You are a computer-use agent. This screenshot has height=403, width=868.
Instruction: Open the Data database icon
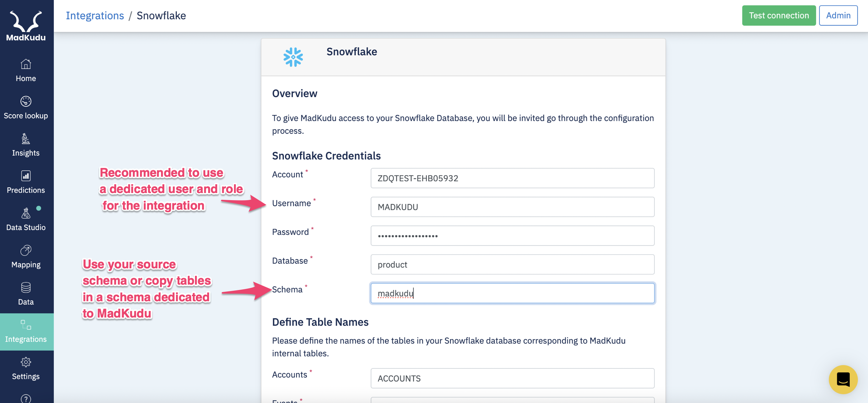click(x=26, y=287)
